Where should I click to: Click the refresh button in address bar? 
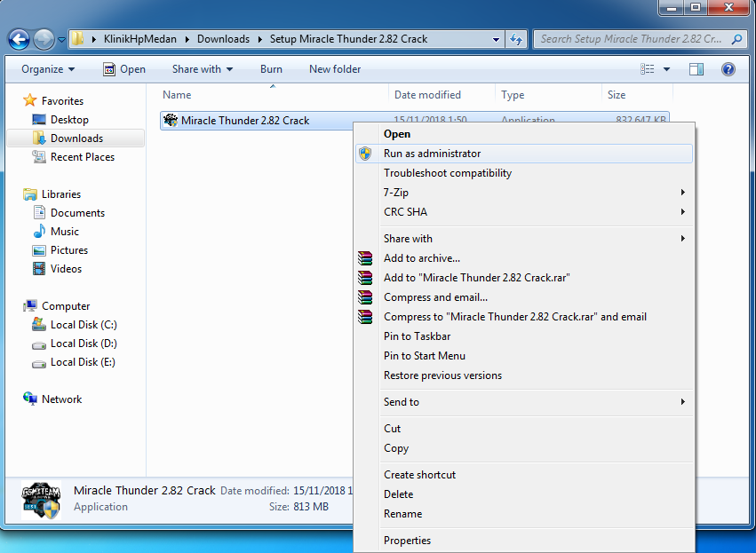click(516, 39)
